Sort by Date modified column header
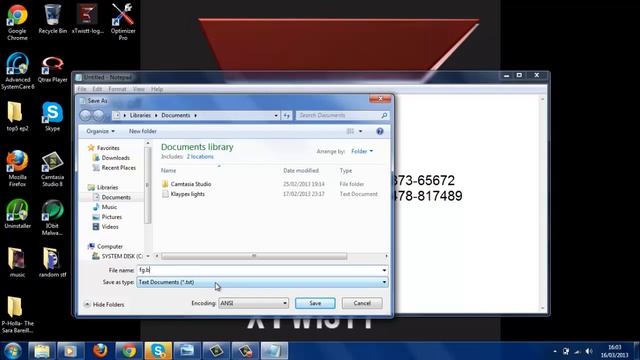Image resolution: width=640 pixels, height=360 pixels. [x=301, y=171]
